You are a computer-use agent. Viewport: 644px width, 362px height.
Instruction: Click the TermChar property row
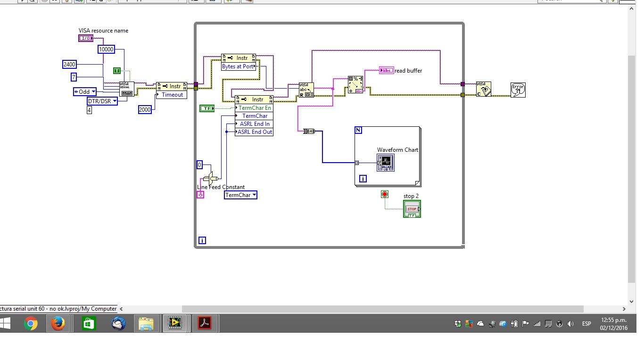tap(254, 116)
